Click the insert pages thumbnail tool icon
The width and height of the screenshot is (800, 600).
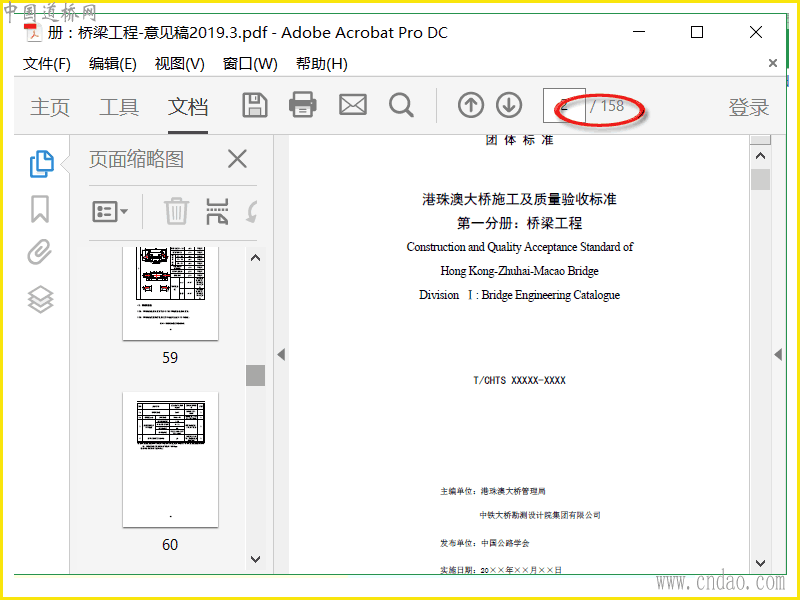tap(217, 211)
